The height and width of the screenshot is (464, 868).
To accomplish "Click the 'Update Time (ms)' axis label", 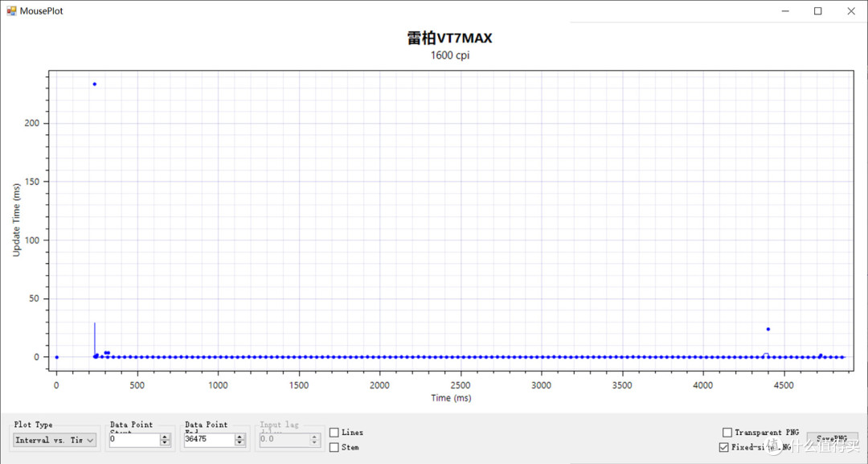I will pos(17,220).
